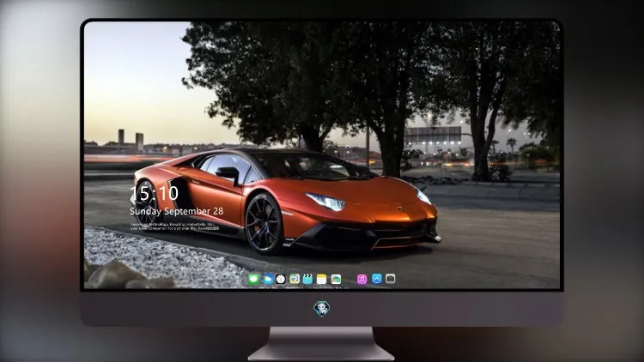Open the Maps app in dock
This screenshot has height=362, width=644.
point(294,279)
